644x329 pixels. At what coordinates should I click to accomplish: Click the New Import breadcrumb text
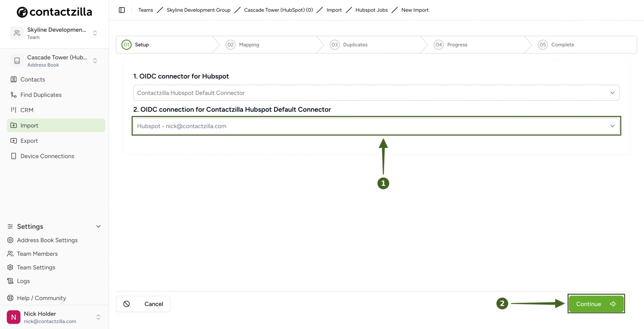415,10
